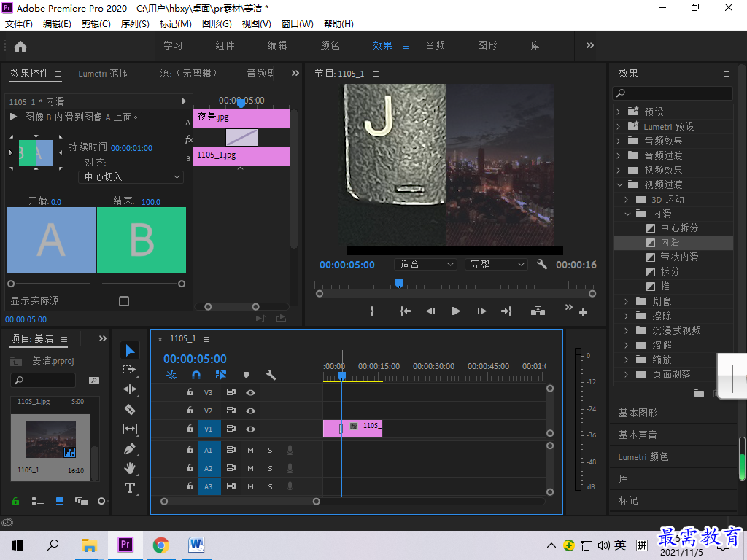Viewport: 747px width, 560px height.
Task: Solo audio track A2
Action: tap(270, 469)
